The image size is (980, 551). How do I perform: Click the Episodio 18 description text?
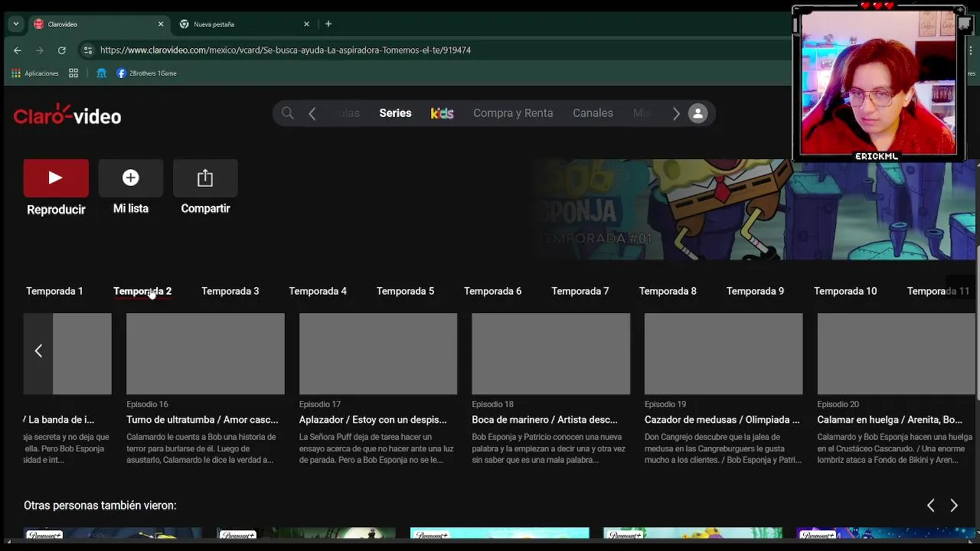[x=549, y=448]
